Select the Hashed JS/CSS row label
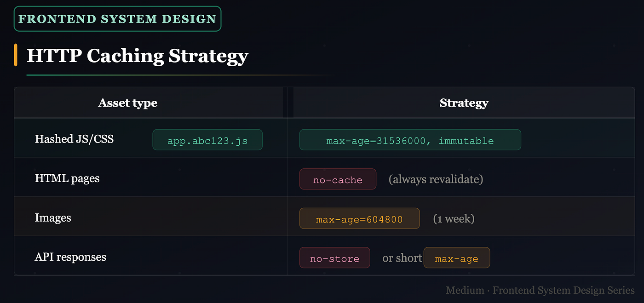The height and width of the screenshot is (303, 644). (x=74, y=139)
